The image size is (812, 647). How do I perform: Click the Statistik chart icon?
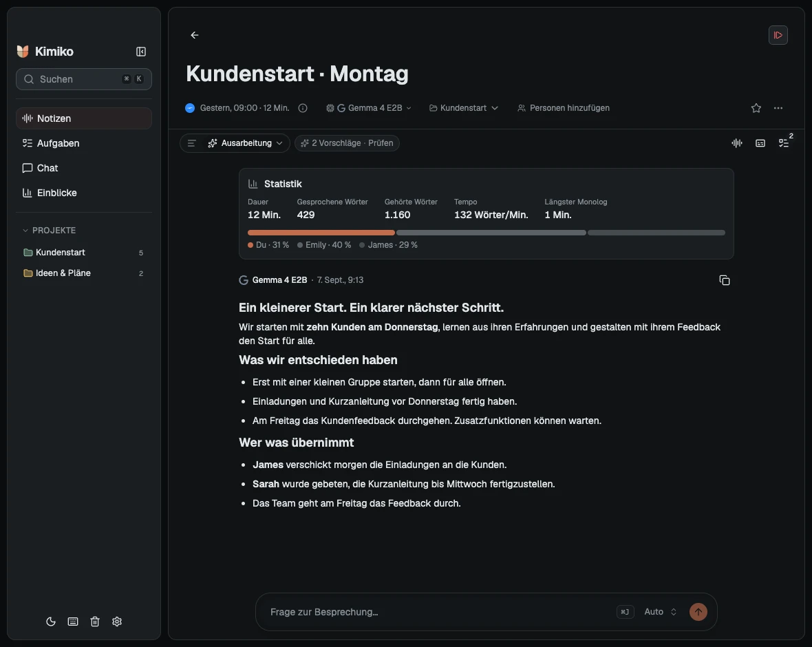pos(253,184)
